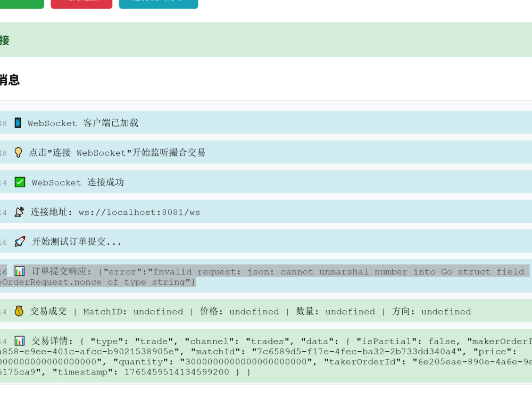The image size is (532, 399).
Task: Click the 交易详情 label
Action: [50, 341]
